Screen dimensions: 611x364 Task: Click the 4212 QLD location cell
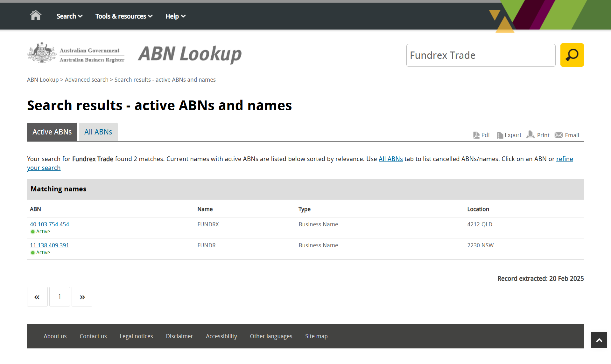click(x=480, y=224)
